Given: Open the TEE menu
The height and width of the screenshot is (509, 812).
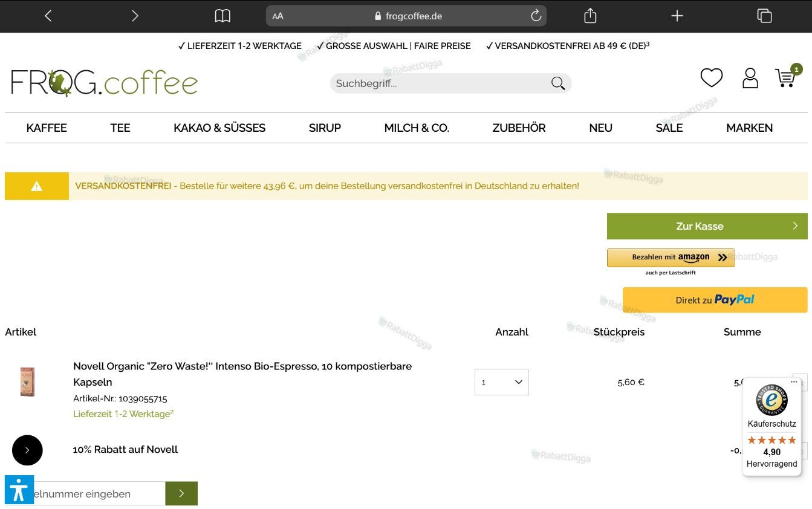Looking at the screenshot, I should pos(120,128).
